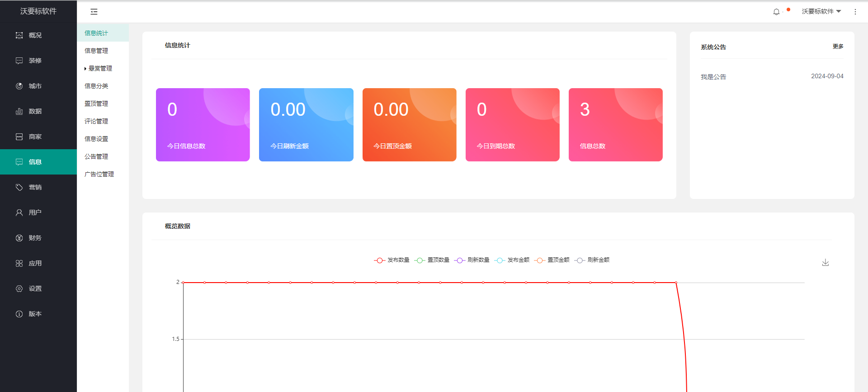
Task: Open the 城市 city section icon
Action: click(x=19, y=86)
